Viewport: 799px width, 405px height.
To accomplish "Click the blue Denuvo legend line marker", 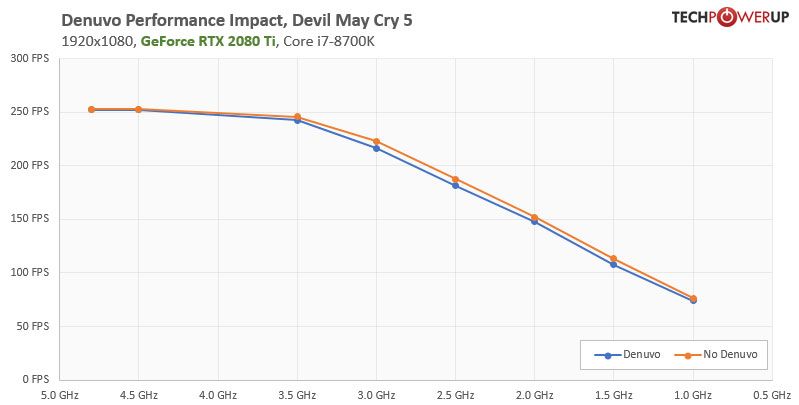I will coord(603,354).
